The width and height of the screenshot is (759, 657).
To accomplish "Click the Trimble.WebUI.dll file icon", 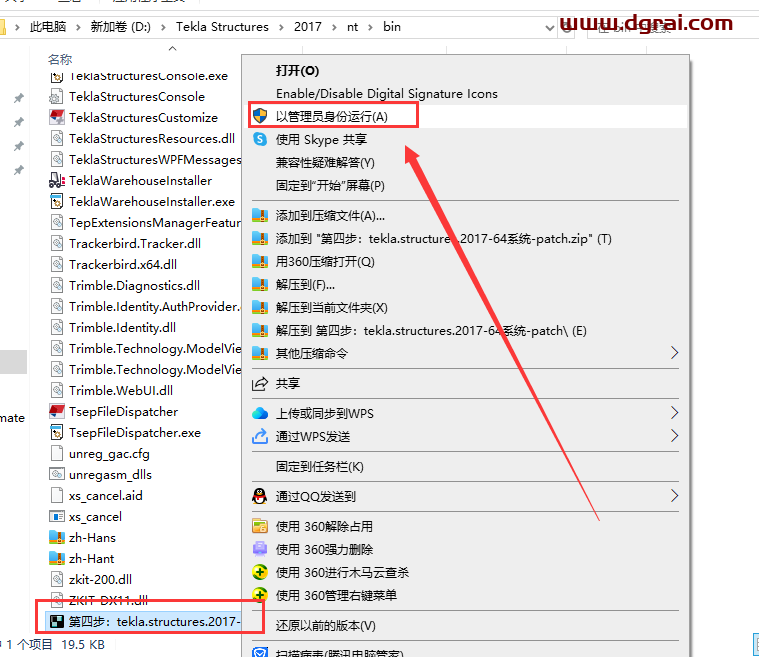I will (57, 390).
